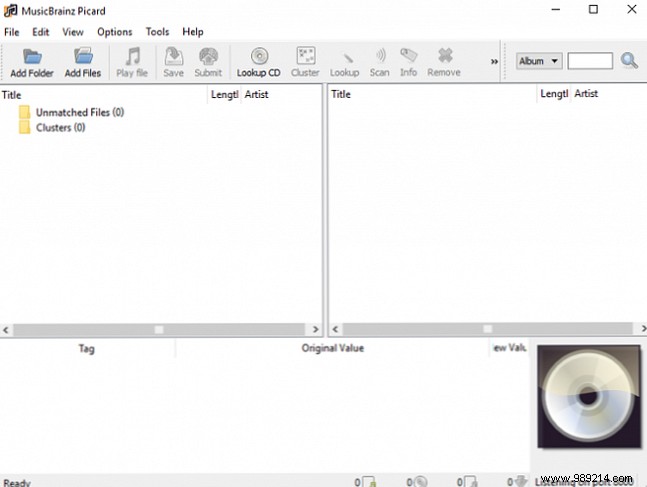
Task: Click the magnifier search icon
Action: point(629,61)
